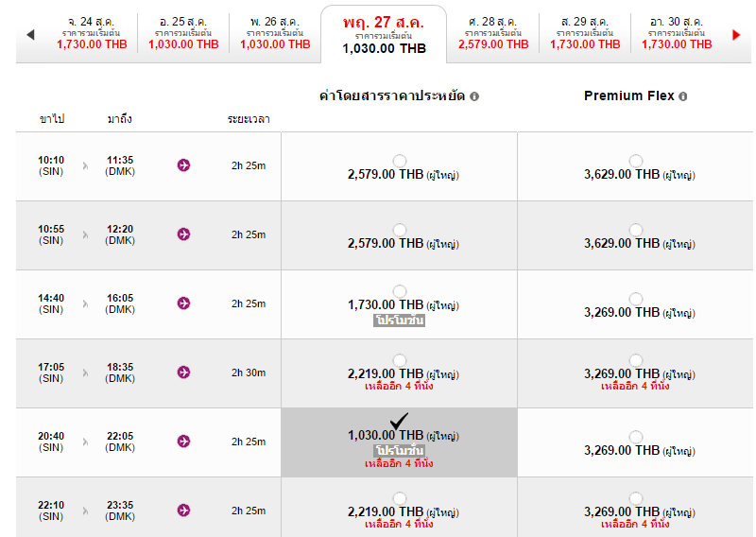The width and height of the screenshot is (756, 537).
Task: Click airline icon for 22:10 flight
Action: point(183,511)
